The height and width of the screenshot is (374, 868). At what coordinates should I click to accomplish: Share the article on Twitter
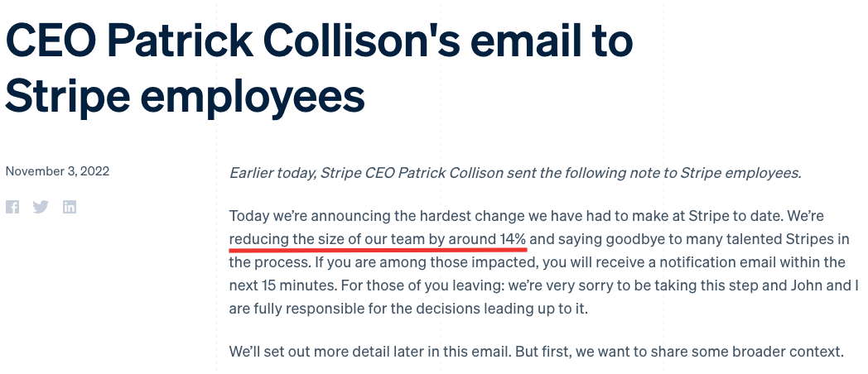click(x=41, y=207)
